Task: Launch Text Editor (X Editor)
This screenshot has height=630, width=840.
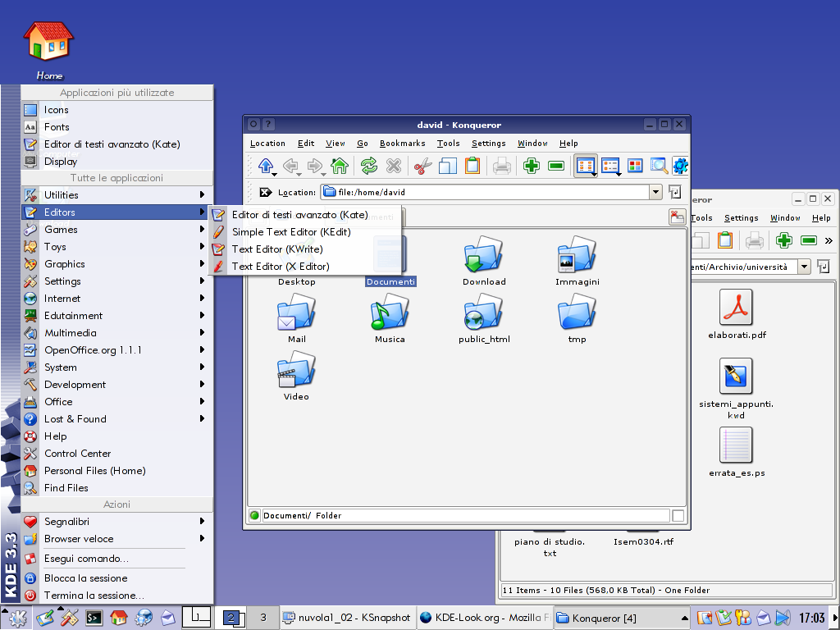Action: click(x=305, y=267)
